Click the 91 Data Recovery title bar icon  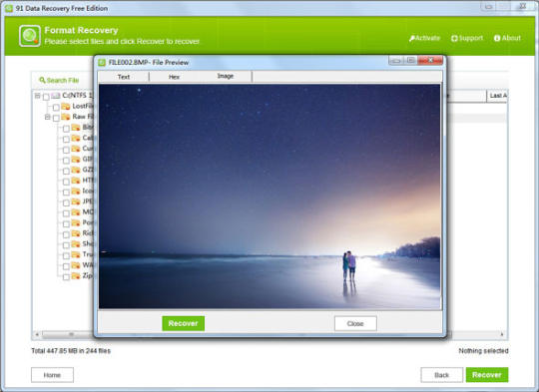click(x=9, y=8)
